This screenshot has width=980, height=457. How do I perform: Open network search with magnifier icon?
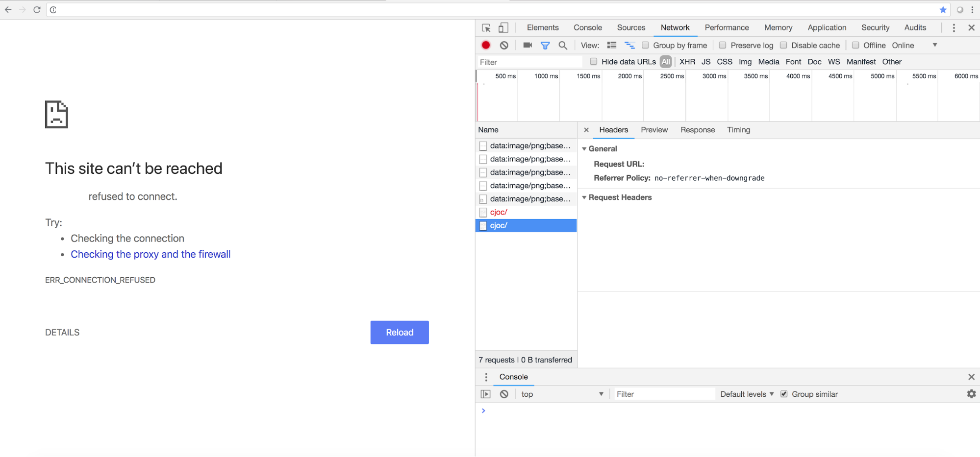click(563, 45)
